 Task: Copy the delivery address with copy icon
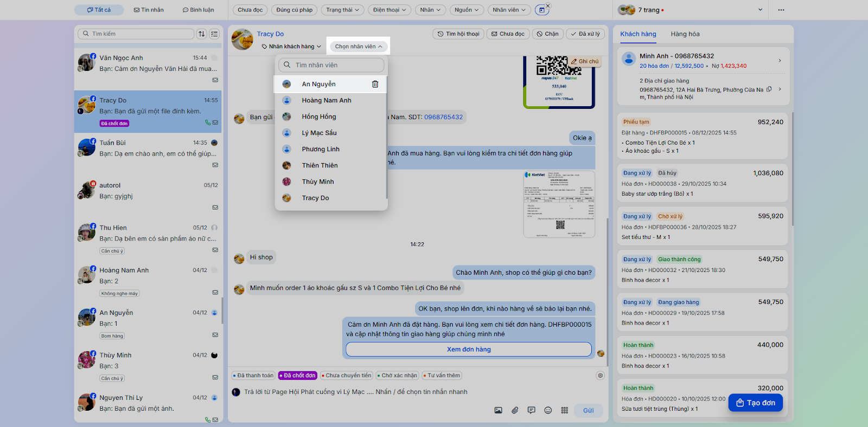(x=769, y=89)
